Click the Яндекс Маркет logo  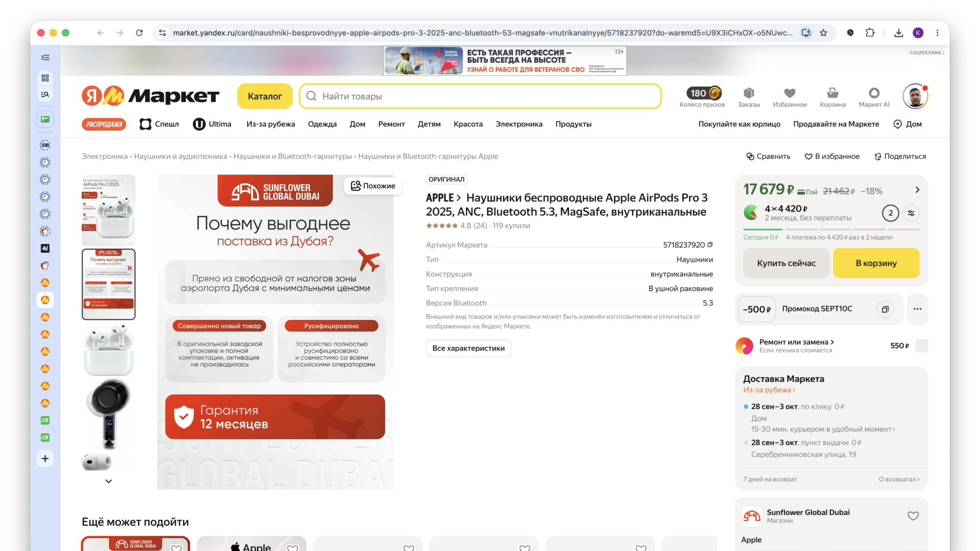[150, 96]
